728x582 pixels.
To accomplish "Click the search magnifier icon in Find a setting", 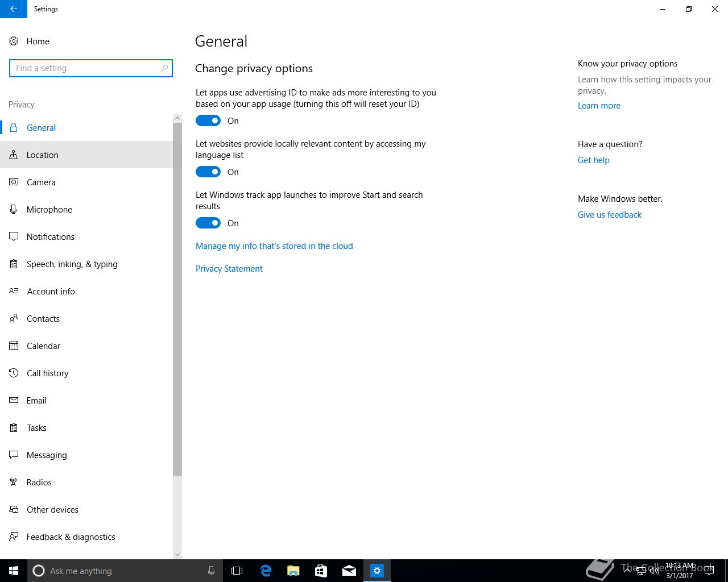I will [x=164, y=68].
